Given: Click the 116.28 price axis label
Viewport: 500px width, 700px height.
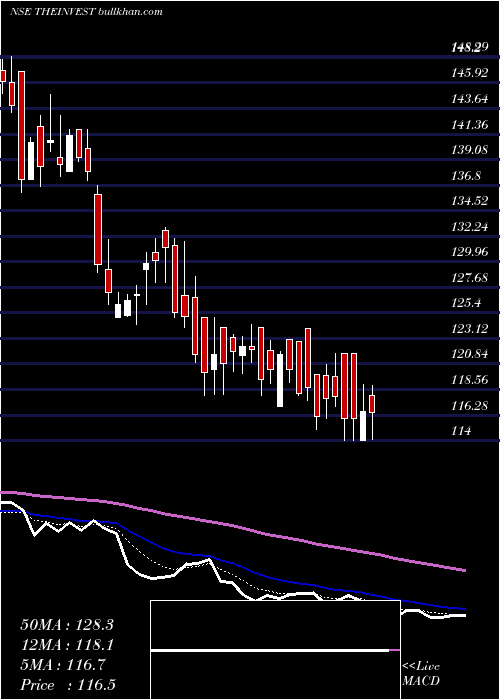Looking at the screenshot, I should [x=470, y=406].
